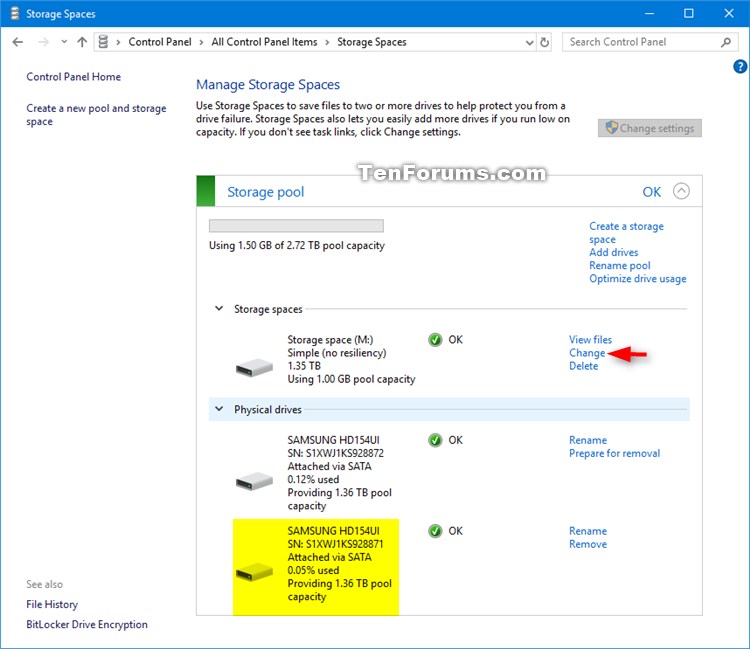Click the Manage Storage Spaces heading
The image size is (750, 649).
[x=268, y=85]
